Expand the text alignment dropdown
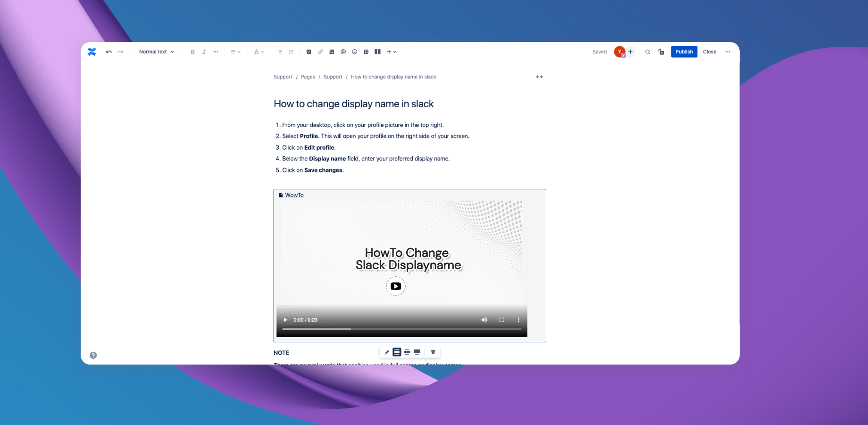Screen dimensions: 868x425 pos(235,52)
